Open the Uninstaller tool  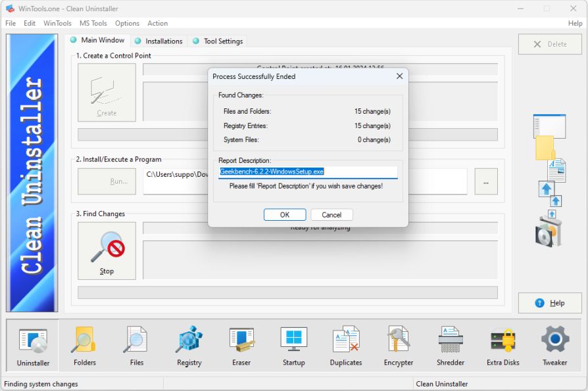(x=33, y=345)
